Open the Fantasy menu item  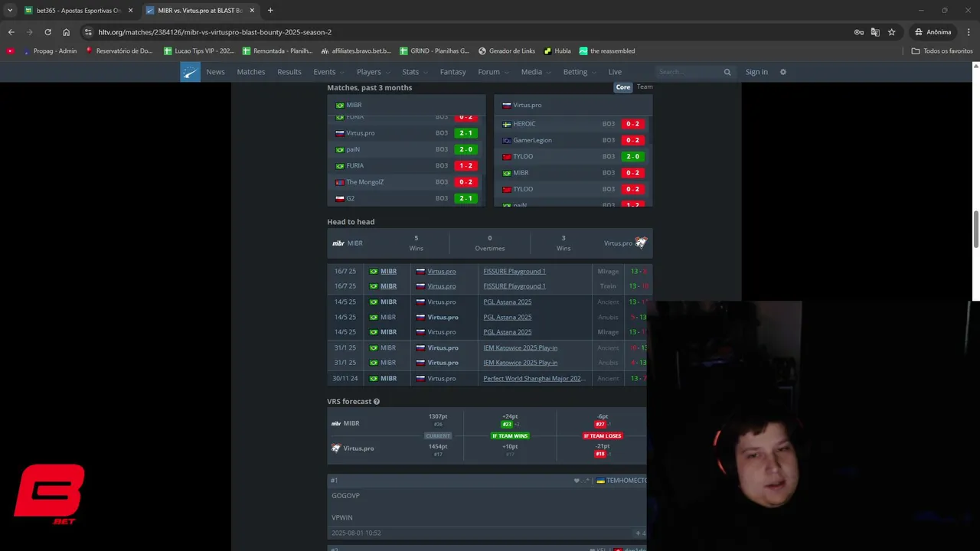[x=452, y=72]
